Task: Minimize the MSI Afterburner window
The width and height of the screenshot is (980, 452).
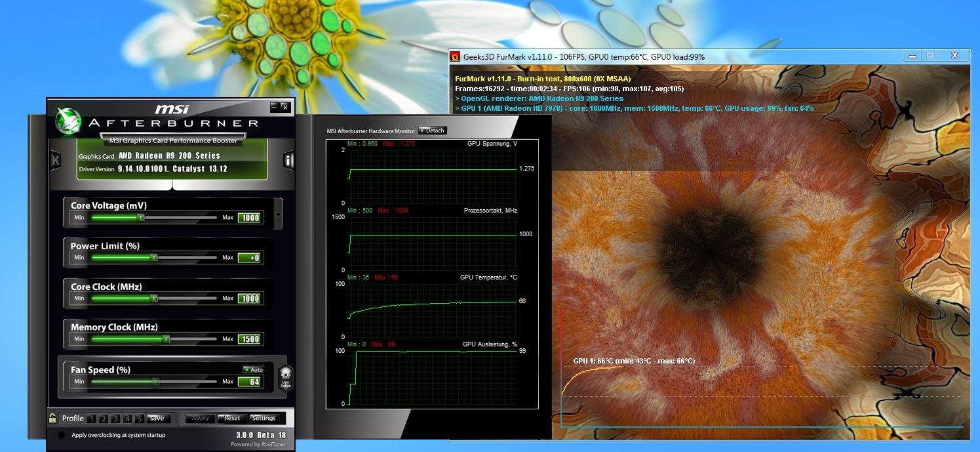Action: pyautogui.click(x=274, y=106)
